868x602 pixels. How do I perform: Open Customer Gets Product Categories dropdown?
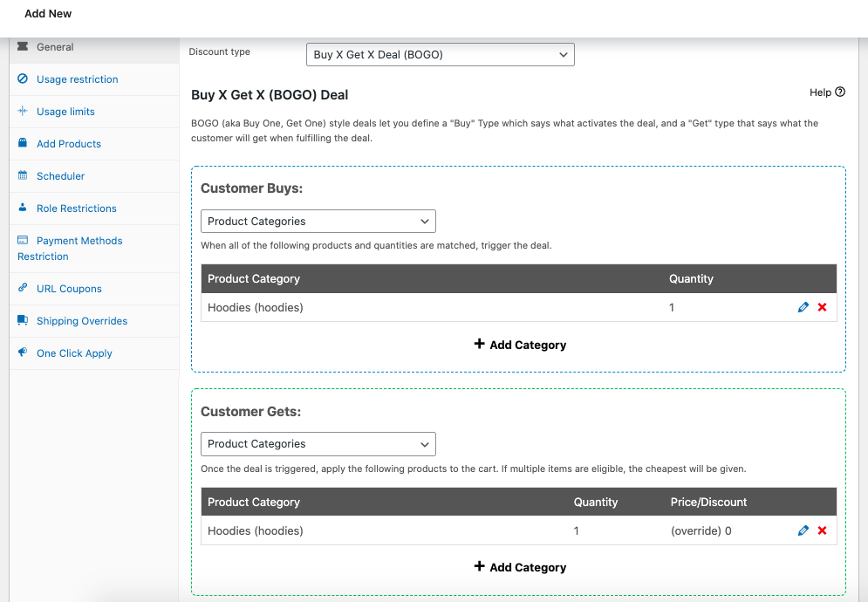click(318, 443)
